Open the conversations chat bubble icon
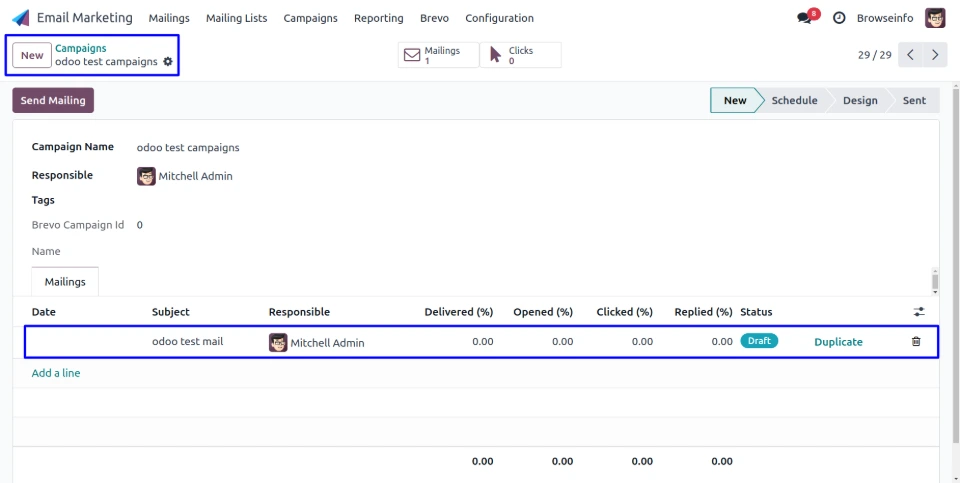 tap(804, 18)
